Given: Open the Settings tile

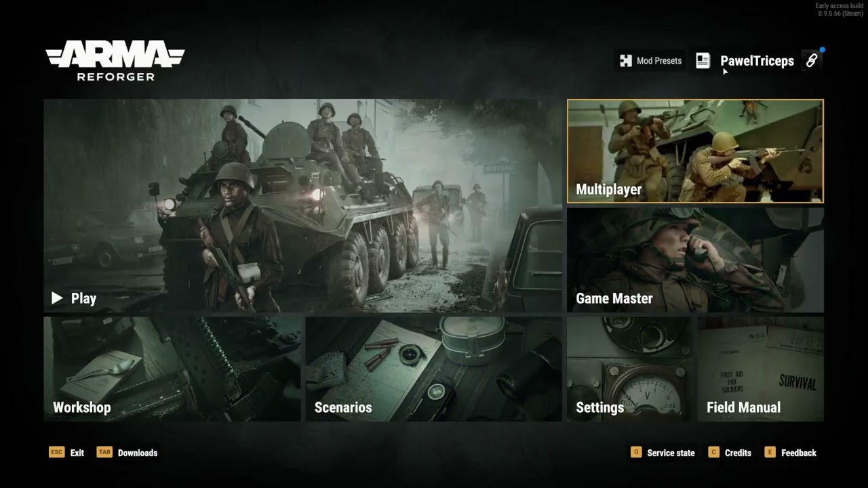Looking at the screenshot, I should click(x=630, y=369).
